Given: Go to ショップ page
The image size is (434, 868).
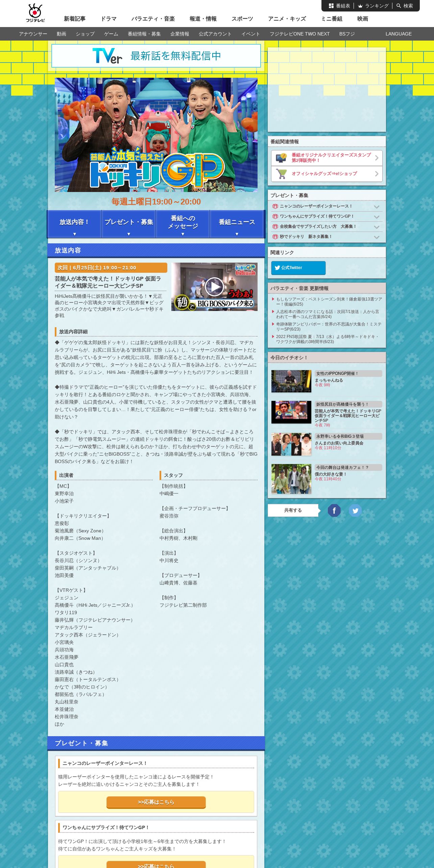Looking at the screenshot, I should (x=85, y=34).
